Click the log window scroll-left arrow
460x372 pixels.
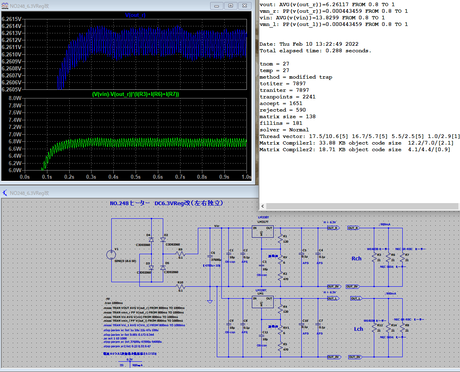[263, 206]
